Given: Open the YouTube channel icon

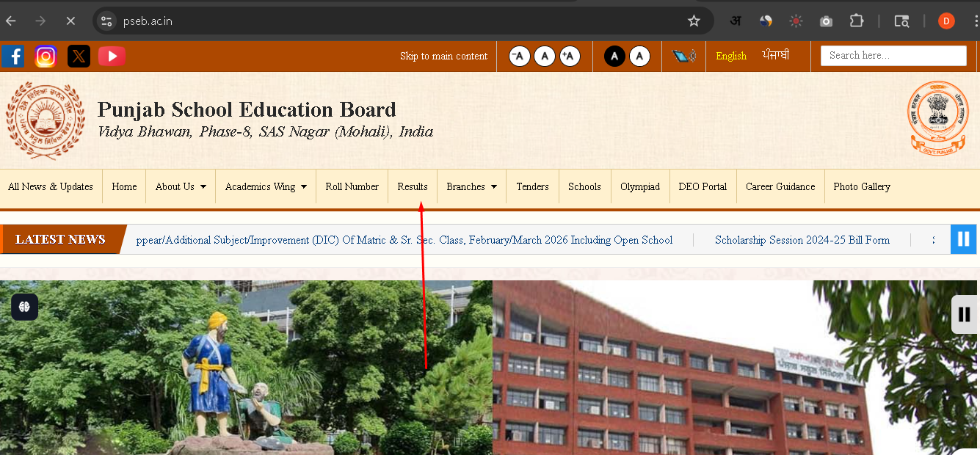Looking at the screenshot, I should click(x=112, y=57).
